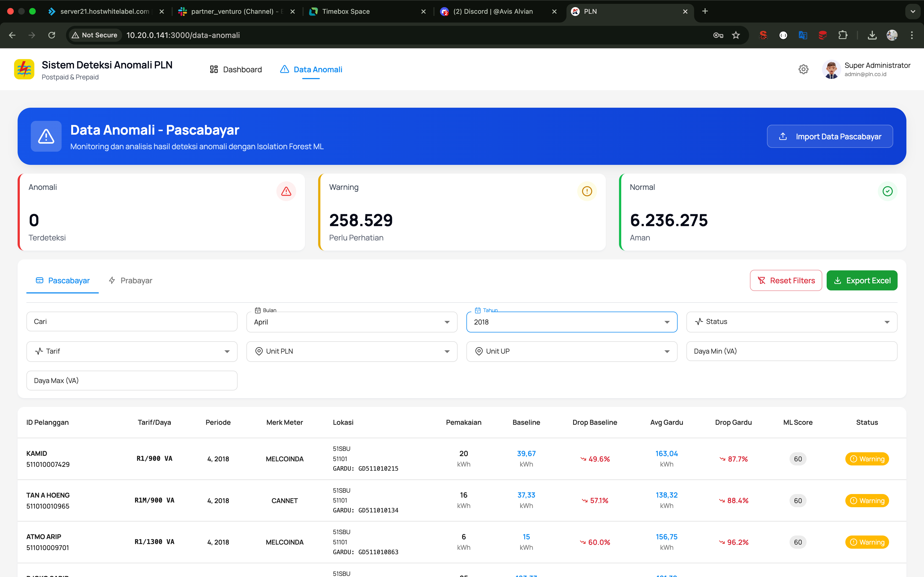Expand the Tarif filter dropdown

tap(132, 351)
